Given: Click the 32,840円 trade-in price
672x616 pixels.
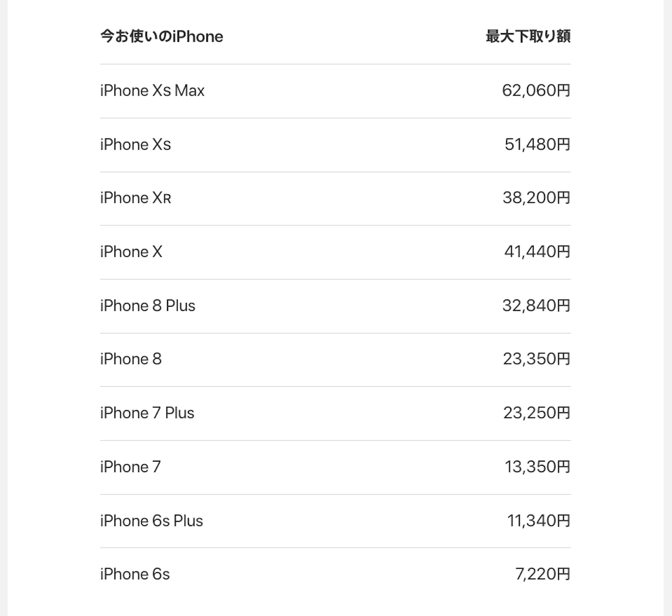Looking at the screenshot, I should (536, 306).
